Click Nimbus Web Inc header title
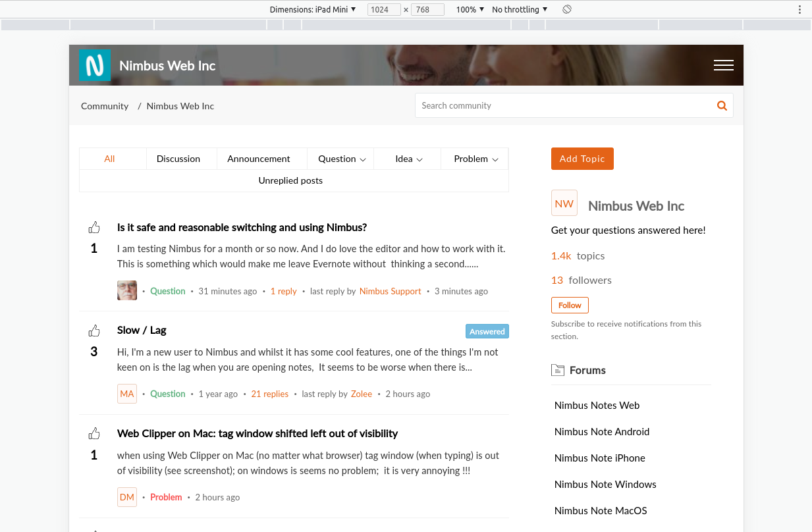812x532 pixels. (x=167, y=66)
